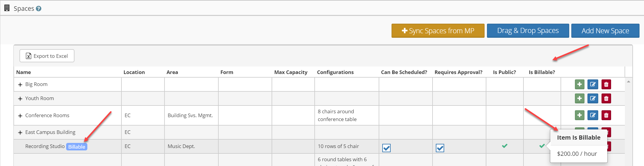Click the Export to Excel button

[47, 56]
